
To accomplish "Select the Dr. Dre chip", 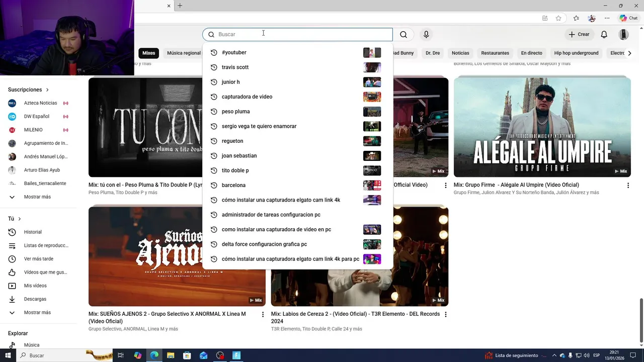I will coord(433,53).
